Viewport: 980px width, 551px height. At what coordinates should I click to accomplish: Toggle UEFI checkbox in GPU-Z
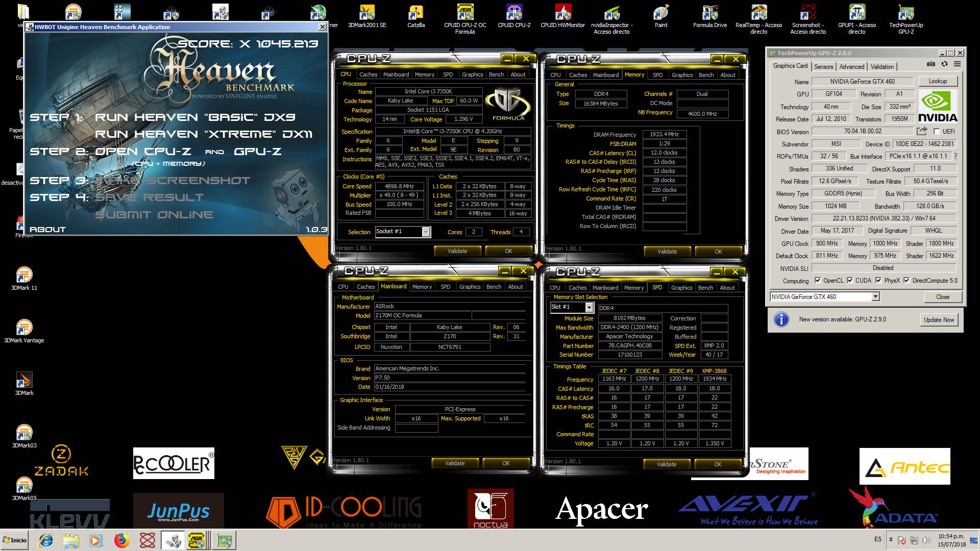pyautogui.click(x=937, y=131)
